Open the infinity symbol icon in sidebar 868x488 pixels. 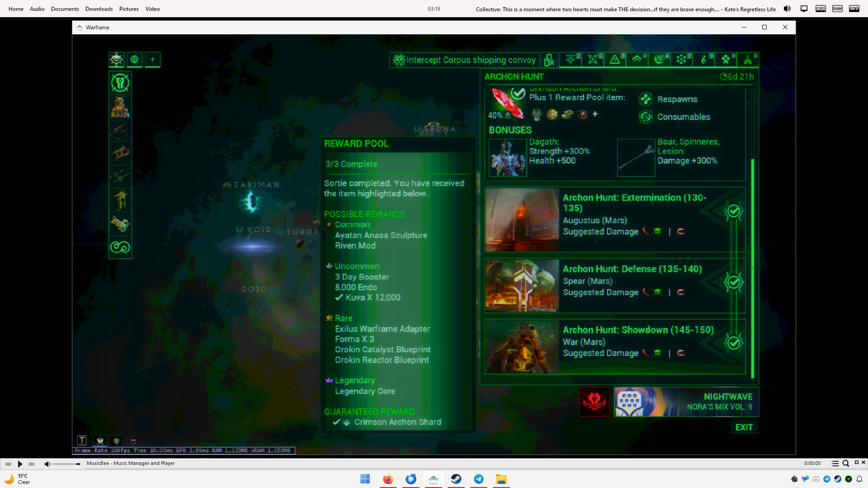click(x=120, y=247)
